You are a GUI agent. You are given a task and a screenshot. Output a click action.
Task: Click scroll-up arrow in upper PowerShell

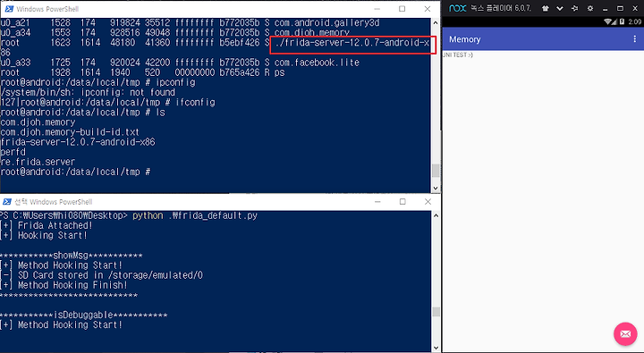pos(436,22)
